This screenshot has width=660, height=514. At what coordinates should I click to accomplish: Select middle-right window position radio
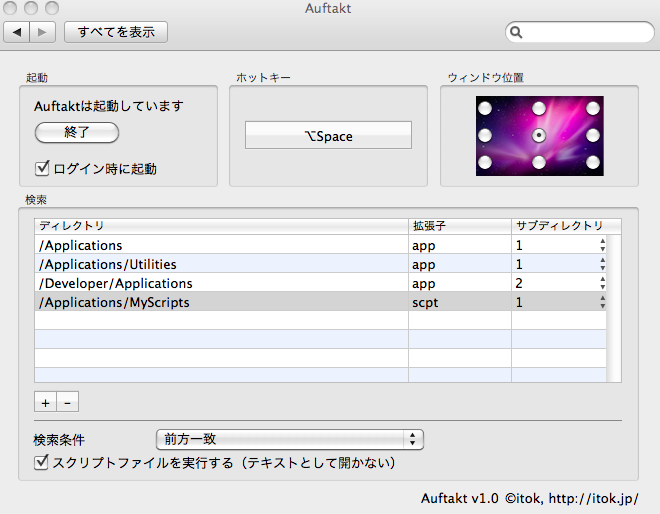tap(593, 136)
